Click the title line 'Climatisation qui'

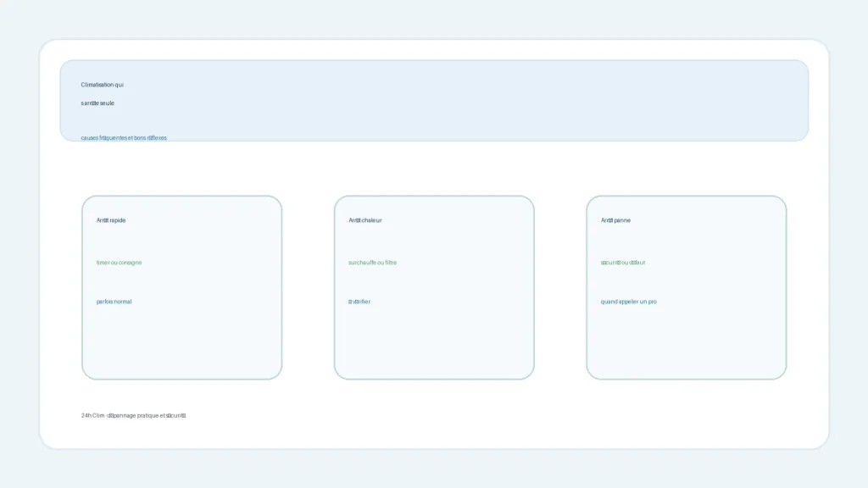click(x=102, y=85)
